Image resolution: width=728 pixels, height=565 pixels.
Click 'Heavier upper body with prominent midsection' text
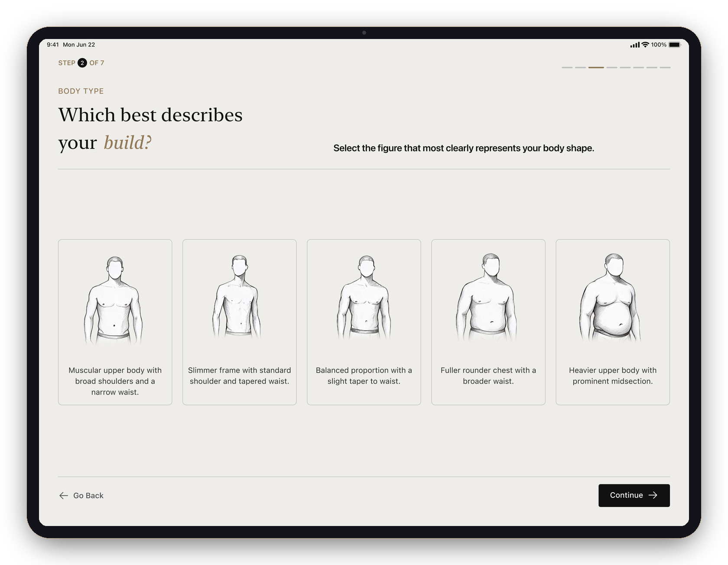tap(613, 376)
